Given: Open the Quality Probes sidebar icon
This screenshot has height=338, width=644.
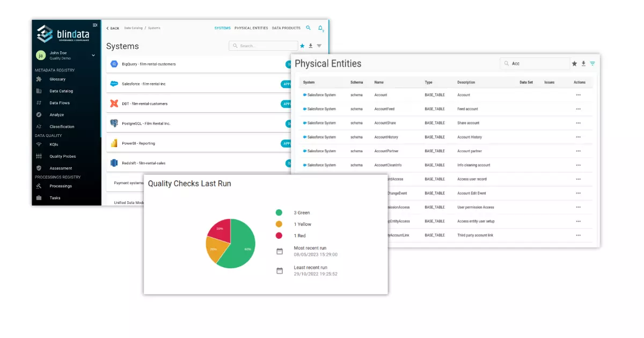Looking at the screenshot, I should point(39,156).
